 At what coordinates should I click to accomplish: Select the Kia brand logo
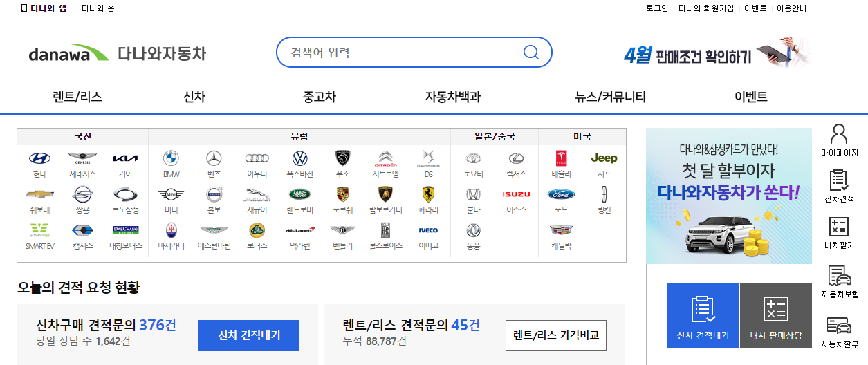coord(126,158)
